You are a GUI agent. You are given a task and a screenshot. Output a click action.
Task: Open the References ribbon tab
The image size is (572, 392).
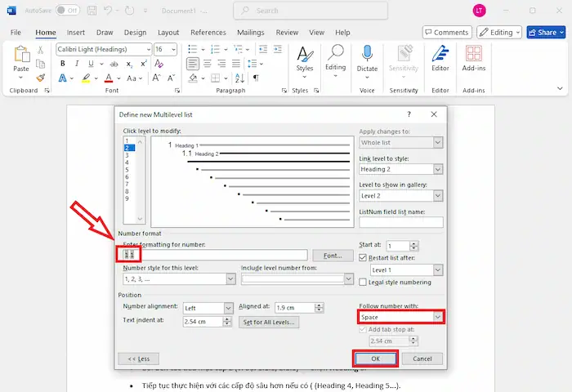coord(208,33)
